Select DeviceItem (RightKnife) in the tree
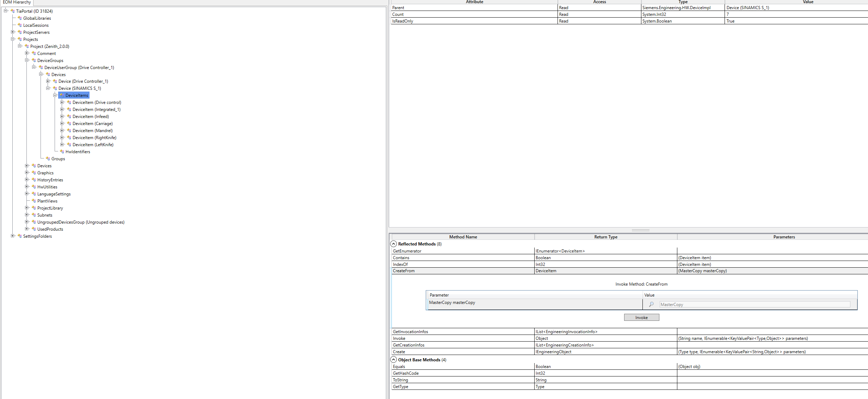 coord(94,138)
